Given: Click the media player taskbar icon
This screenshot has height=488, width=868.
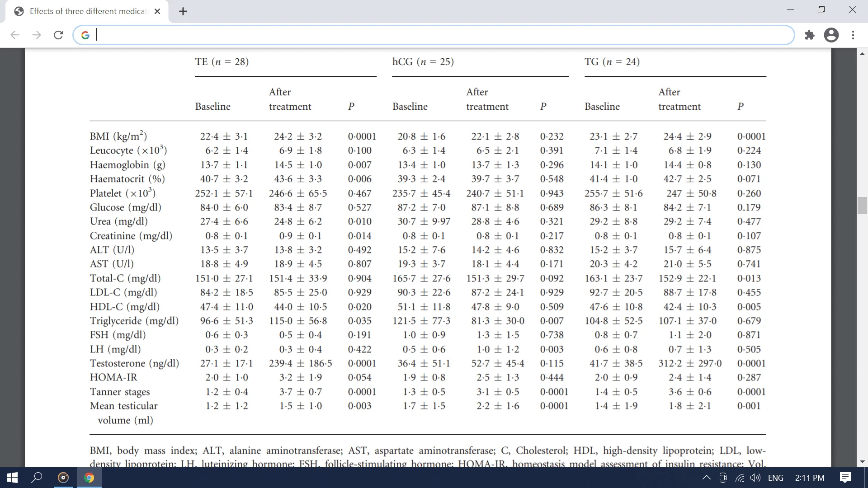Looking at the screenshot, I should pos(63,478).
